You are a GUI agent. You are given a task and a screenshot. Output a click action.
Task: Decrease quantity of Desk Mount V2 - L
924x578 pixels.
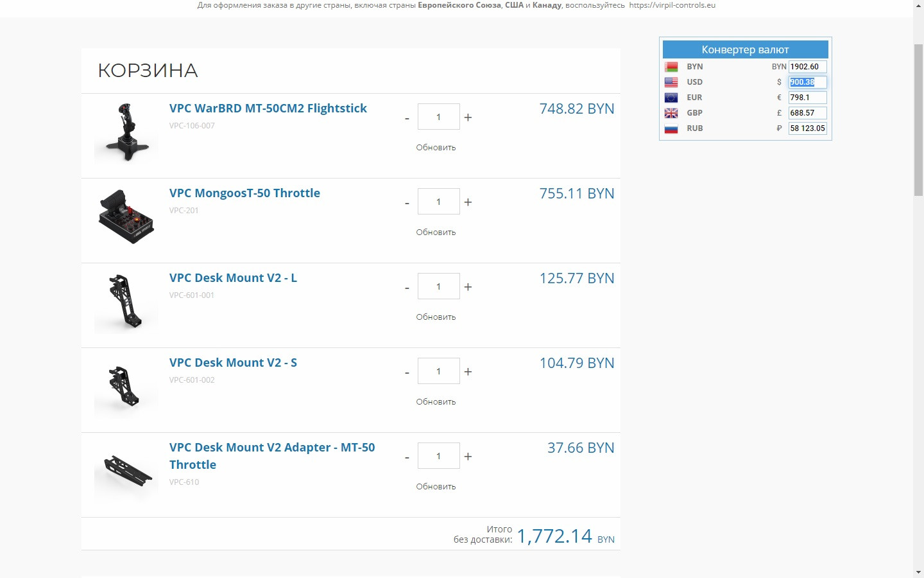pyautogui.click(x=407, y=288)
